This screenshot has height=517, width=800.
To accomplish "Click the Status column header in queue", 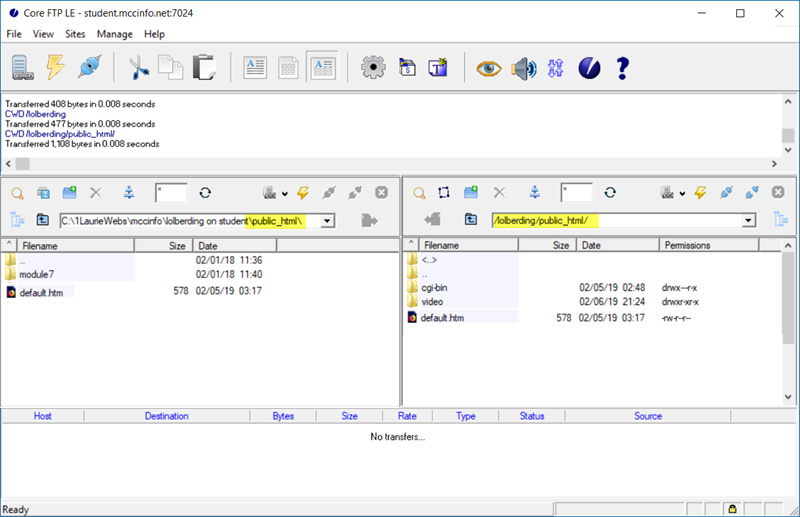I will pos(532,416).
